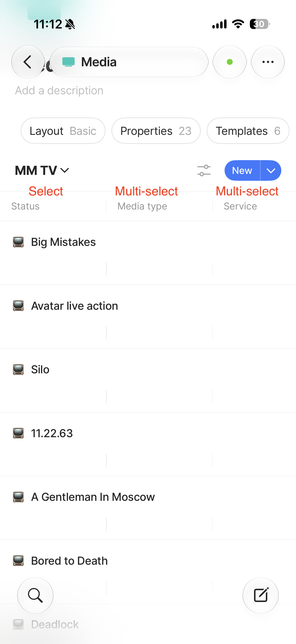Open the three-dots more options menu
The width and height of the screenshot is (296, 644).
[x=268, y=62]
